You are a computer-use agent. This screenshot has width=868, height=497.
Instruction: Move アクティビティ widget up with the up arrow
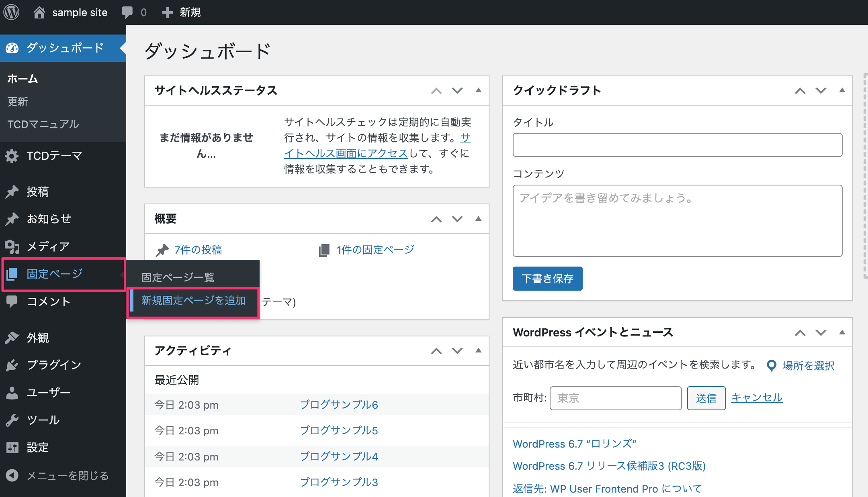click(x=436, y=351)
